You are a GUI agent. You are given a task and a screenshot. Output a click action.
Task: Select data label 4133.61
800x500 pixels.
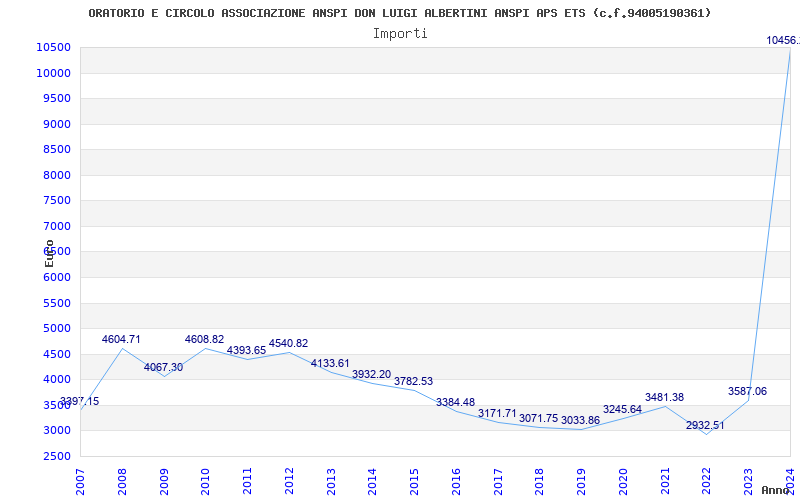pos(330,363)
